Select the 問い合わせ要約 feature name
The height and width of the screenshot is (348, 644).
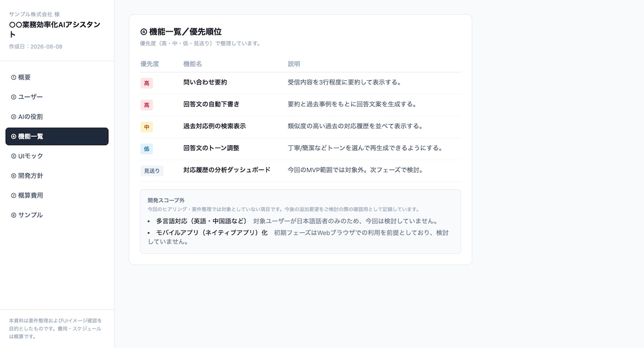click(205, 82)
